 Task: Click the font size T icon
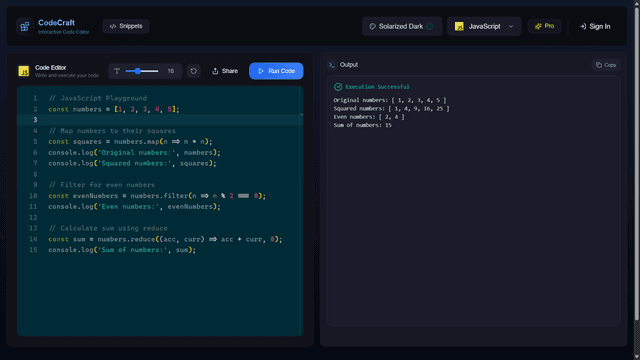click(x=117, y=71)
